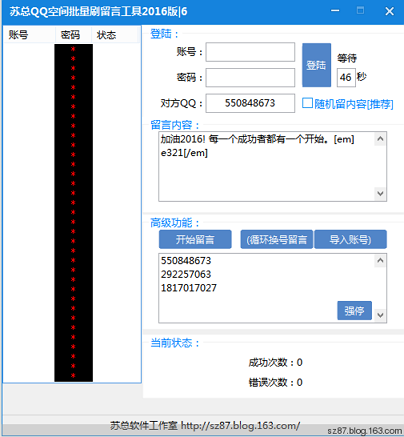Click the 成功次数：0 status text
Viewport: 404px width, 437px height.
click(275, 362)
